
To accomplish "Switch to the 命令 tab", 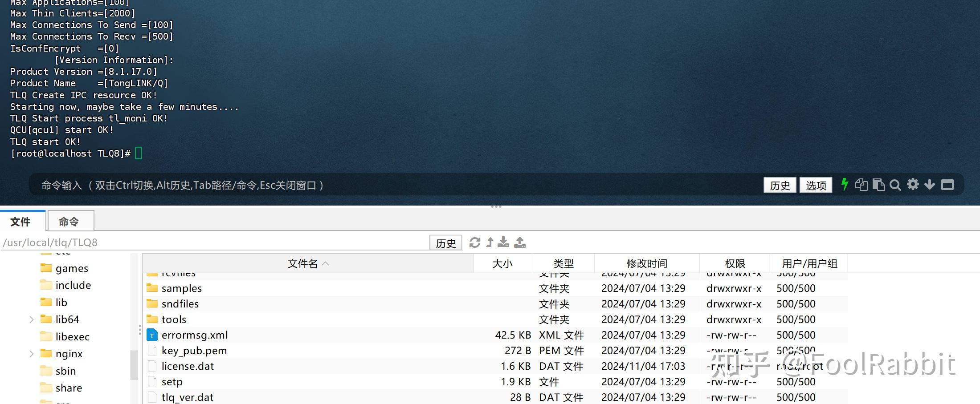I will pos(69,221).
